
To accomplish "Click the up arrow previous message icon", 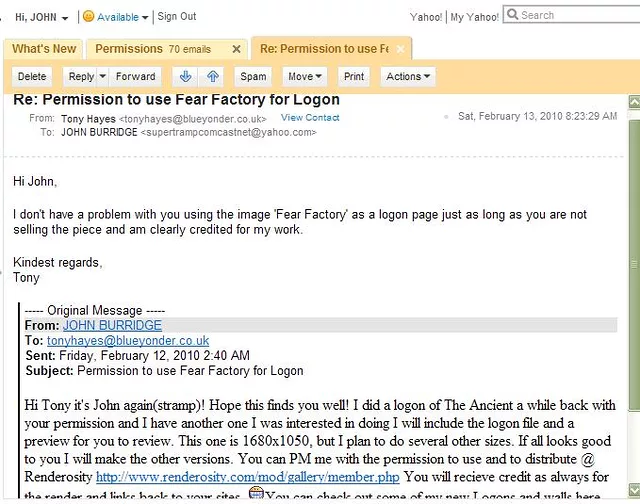I will click(212, 76).
